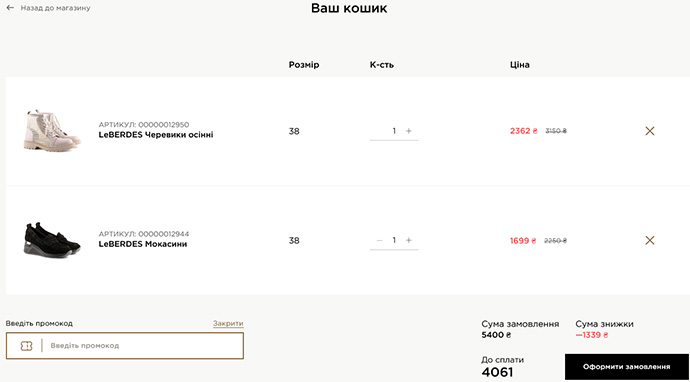
Task: Open 'LeBERDES Мокасини' product title
Action: (143, 244)
